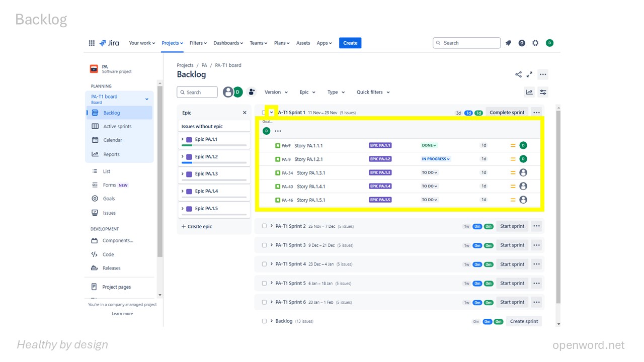
Task: Click the blue Create button
Action: pyautogui.click(x=350, y=43)
